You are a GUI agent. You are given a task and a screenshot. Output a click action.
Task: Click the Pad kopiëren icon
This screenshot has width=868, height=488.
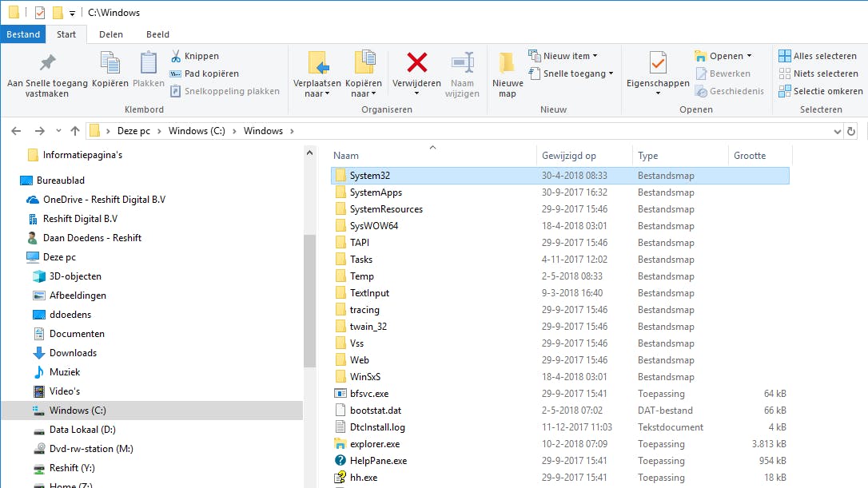coord(176,73)
